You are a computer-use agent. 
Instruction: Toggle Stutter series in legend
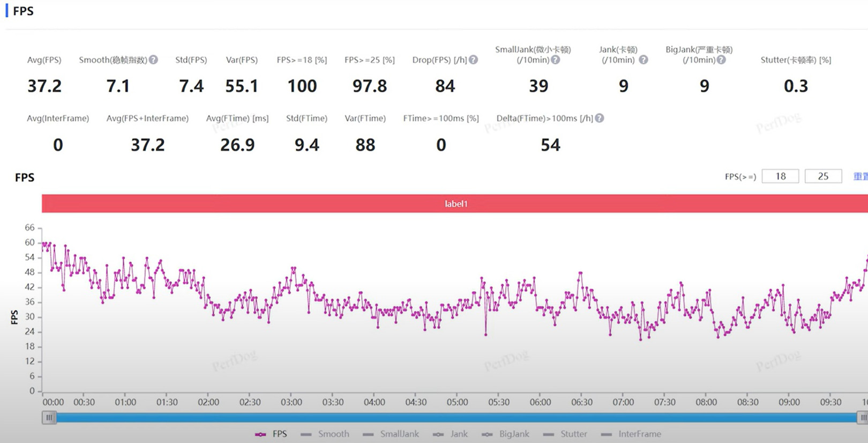click(x=565, y=434)
